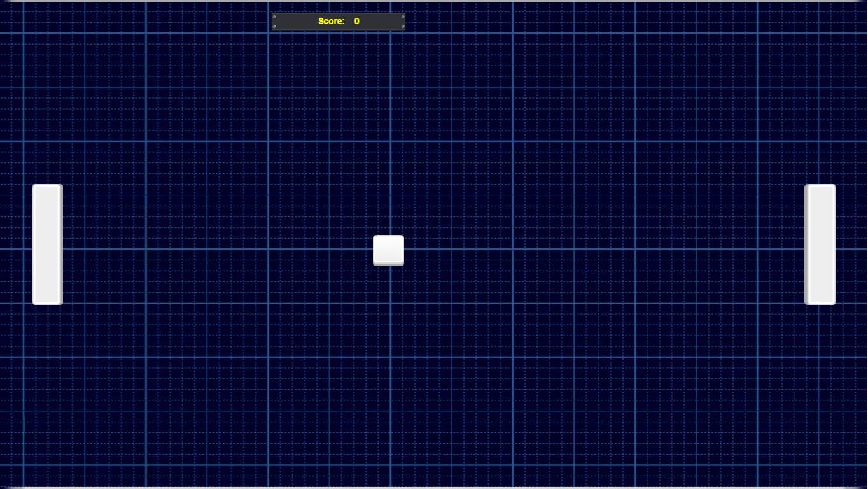868x489 pixels.
Task: Click the left white paddle
Action: (x=47, y=244)
